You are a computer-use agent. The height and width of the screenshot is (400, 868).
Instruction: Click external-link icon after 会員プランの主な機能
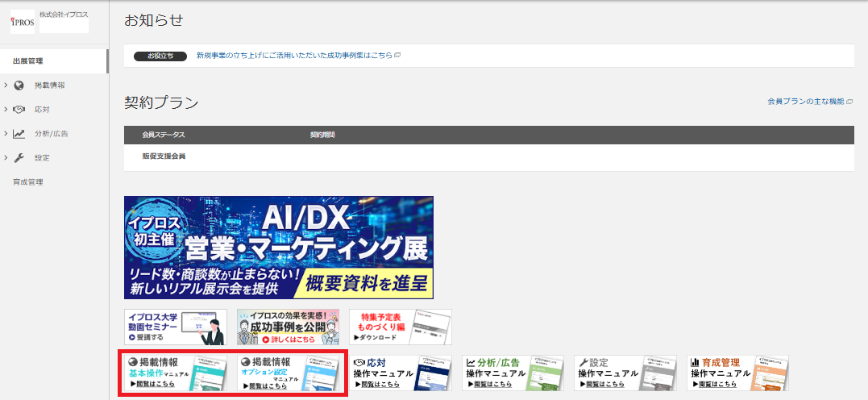point(849,102)
